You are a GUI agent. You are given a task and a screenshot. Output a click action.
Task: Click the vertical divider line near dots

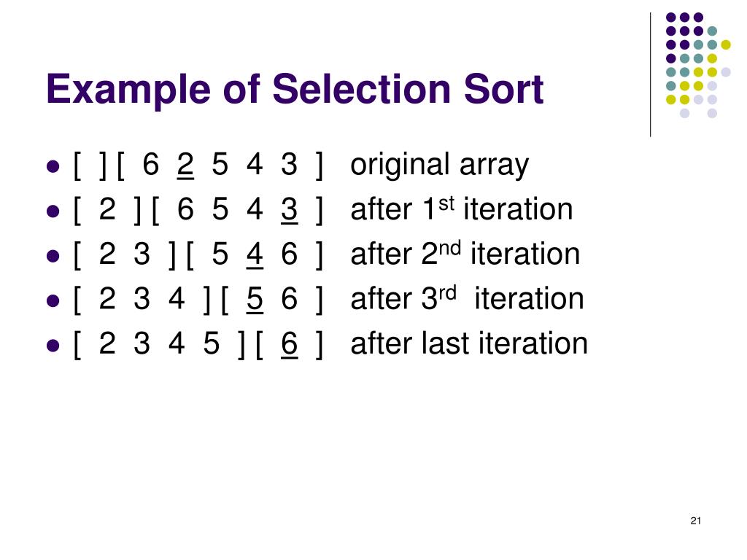[650, 75]
